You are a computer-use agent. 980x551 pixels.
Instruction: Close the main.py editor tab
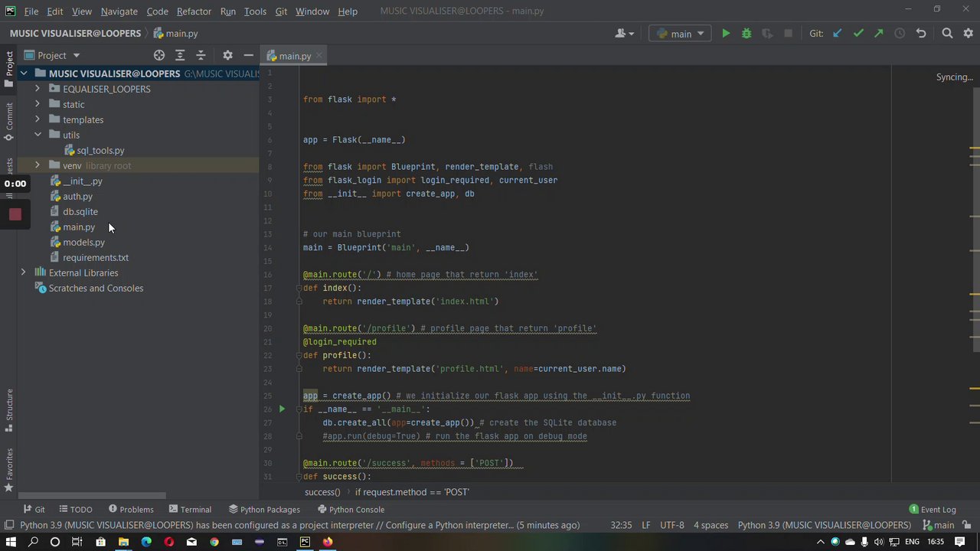(x=319, y=56)
